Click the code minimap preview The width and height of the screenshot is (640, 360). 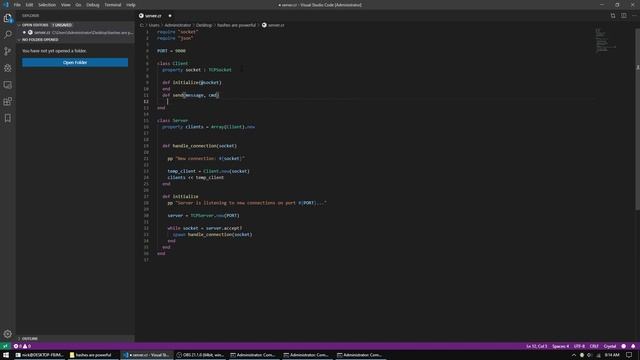(x=605, y=40)
